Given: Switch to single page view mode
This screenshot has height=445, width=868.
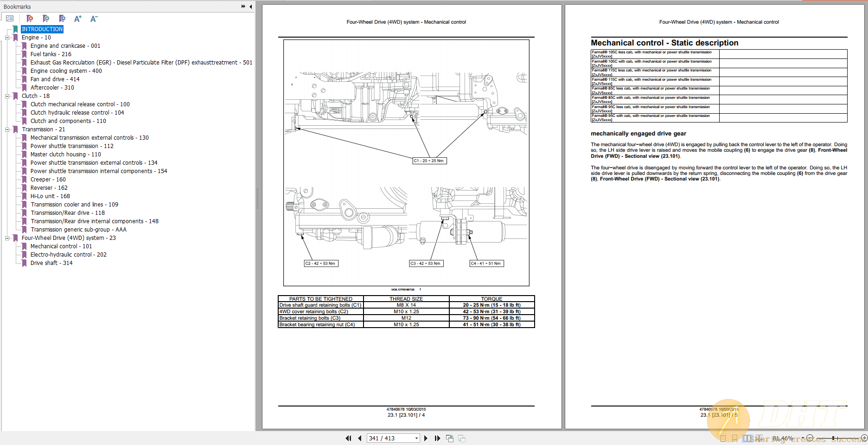Looking at the screenshot, I should click(723, 438).
